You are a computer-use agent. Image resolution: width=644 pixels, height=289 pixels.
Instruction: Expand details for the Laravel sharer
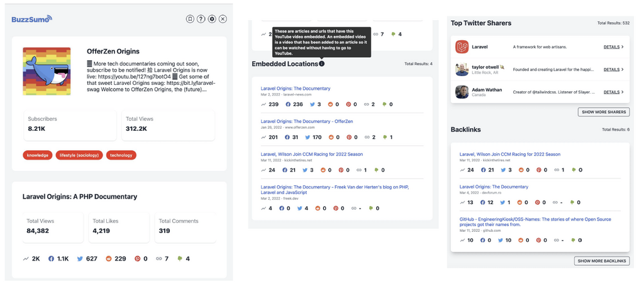tap(613, 47)
